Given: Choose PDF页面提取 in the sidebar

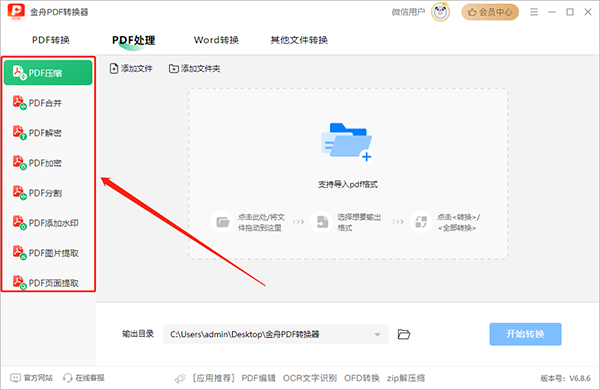Looking at the screenshot, I should pos(48,282).
